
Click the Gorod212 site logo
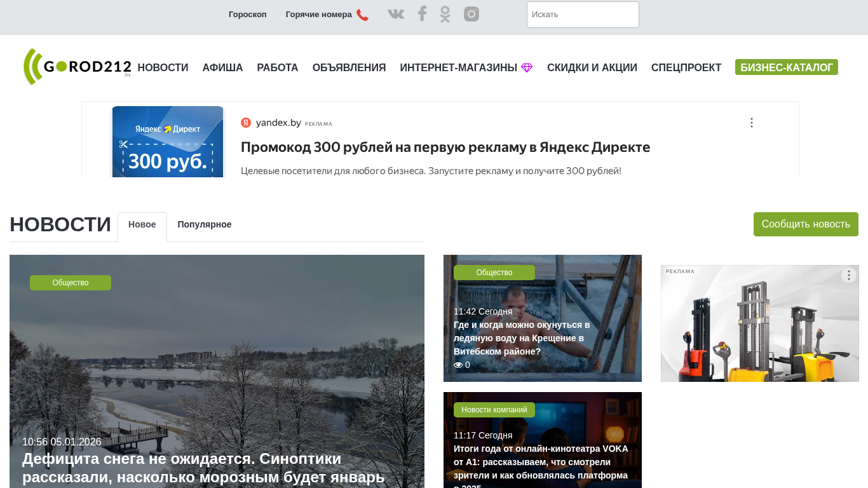click(x=78, y=67)
